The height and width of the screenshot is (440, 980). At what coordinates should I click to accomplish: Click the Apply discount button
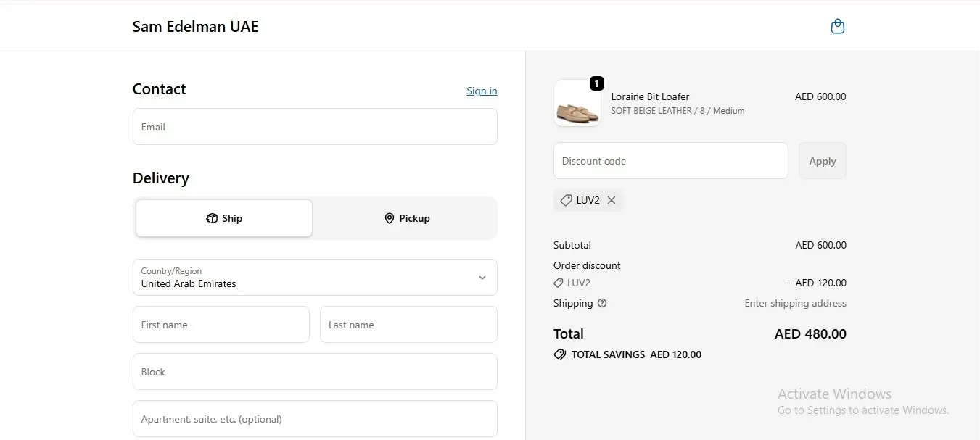[x=823, y=161]
